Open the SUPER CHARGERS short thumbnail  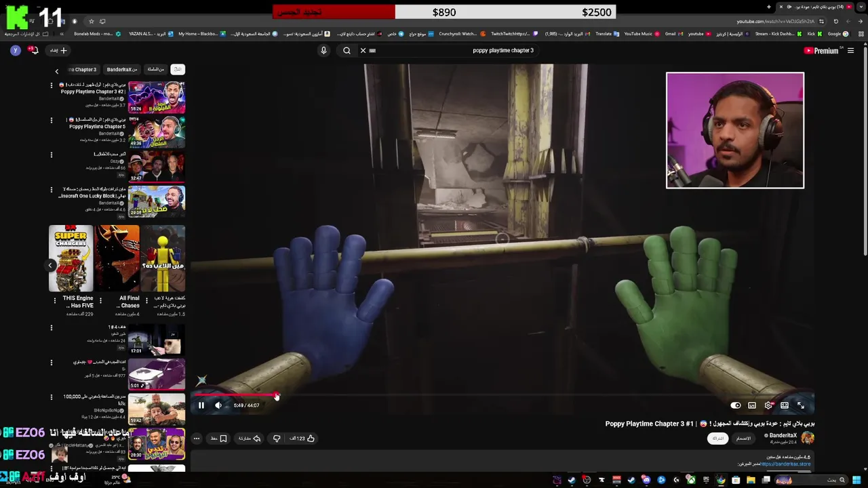coord(71,258)
